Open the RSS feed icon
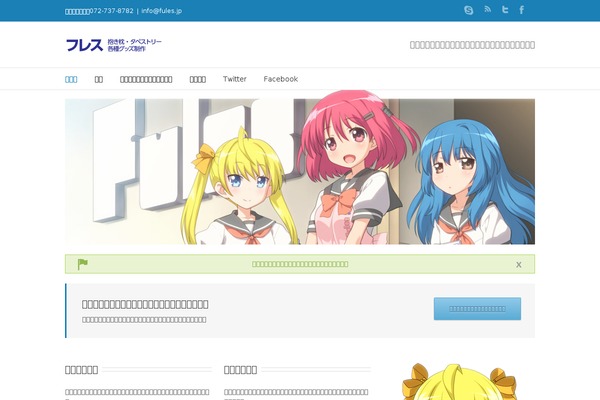Image resolution: width=600 pixels, height=400 pixels. 488,9
